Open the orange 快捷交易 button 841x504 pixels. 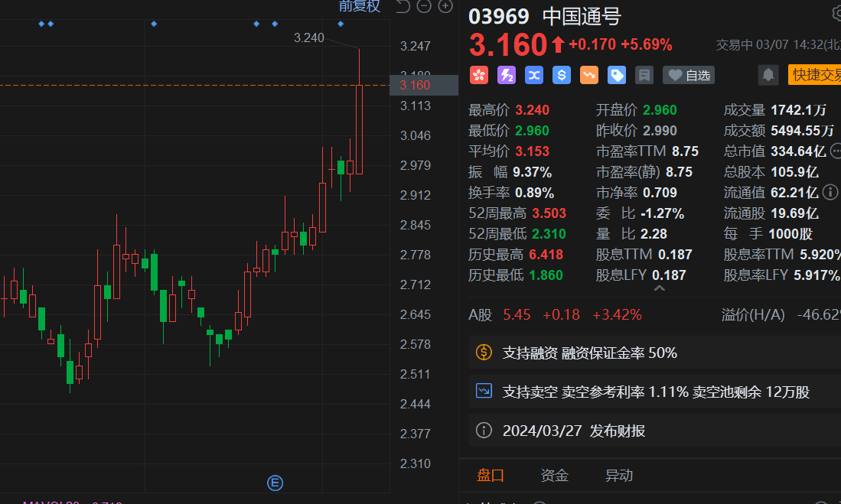(x=815, y=75)
